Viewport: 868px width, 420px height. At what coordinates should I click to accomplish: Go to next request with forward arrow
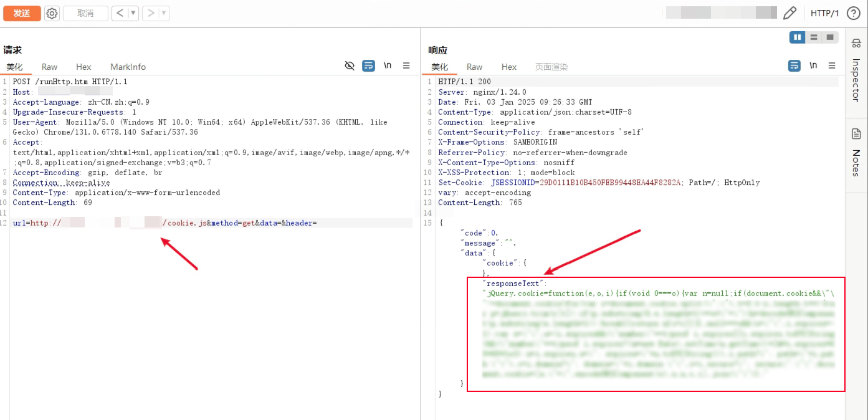pos(150,13)
